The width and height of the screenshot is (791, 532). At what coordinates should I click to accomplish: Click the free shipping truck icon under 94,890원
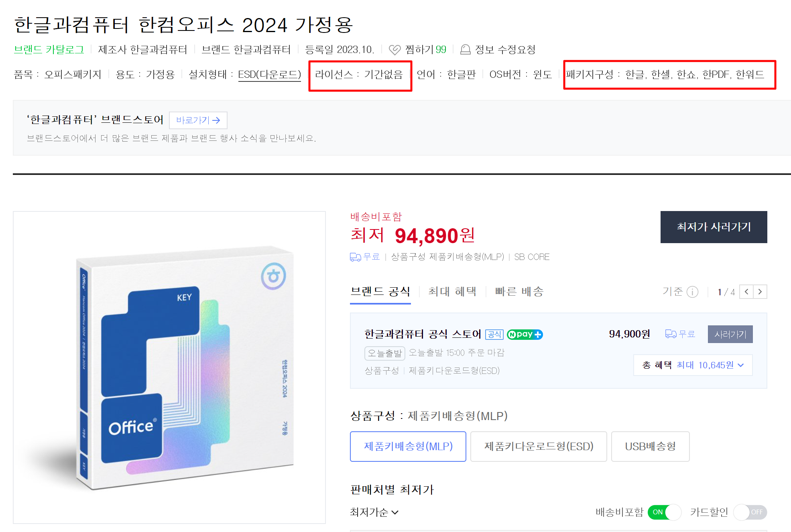click(355, 256)
